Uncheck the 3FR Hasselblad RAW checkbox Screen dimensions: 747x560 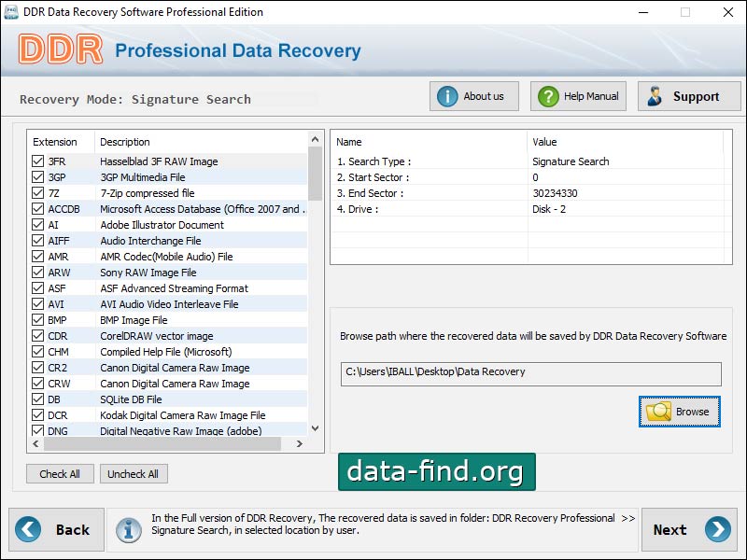click(38, 161)
